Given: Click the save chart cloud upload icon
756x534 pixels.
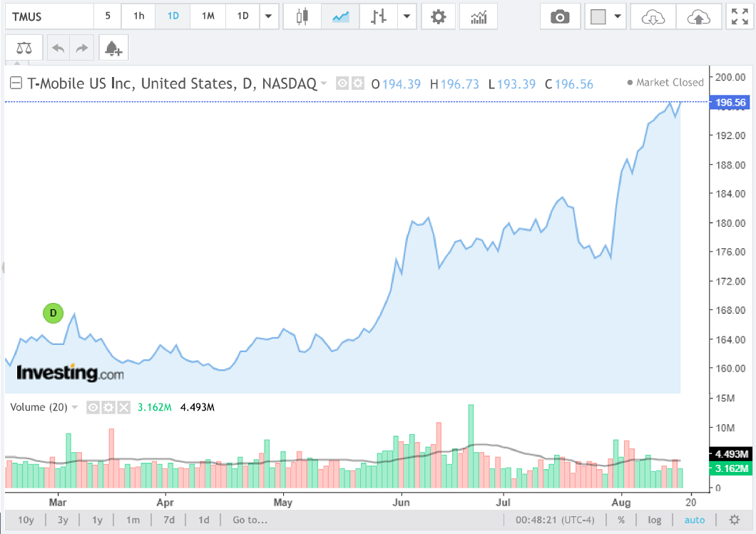Looking at the screenshot, I should point(699,16).
